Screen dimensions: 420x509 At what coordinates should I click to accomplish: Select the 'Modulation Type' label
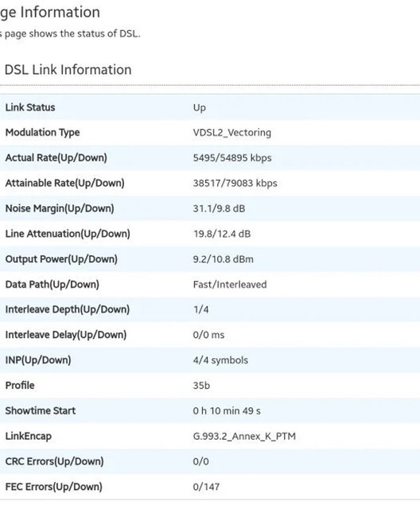[42, 133]
